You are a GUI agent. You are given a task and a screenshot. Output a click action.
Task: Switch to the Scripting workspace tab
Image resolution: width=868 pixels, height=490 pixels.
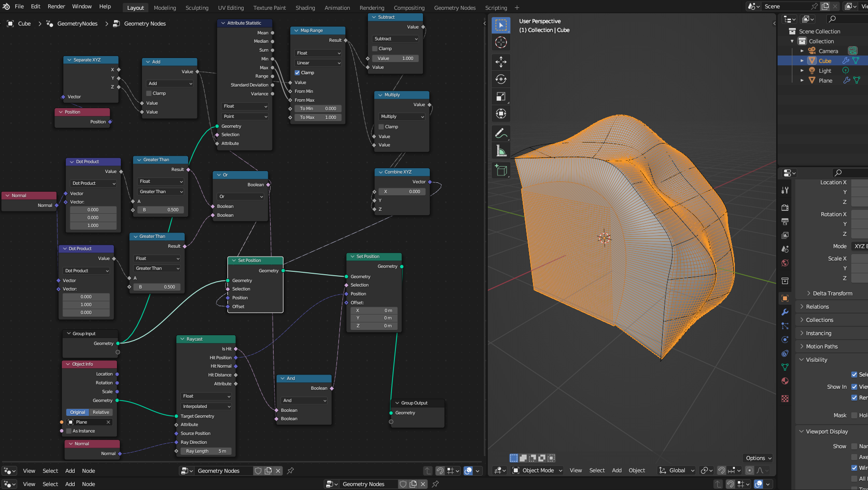click(x=496, y=8)
